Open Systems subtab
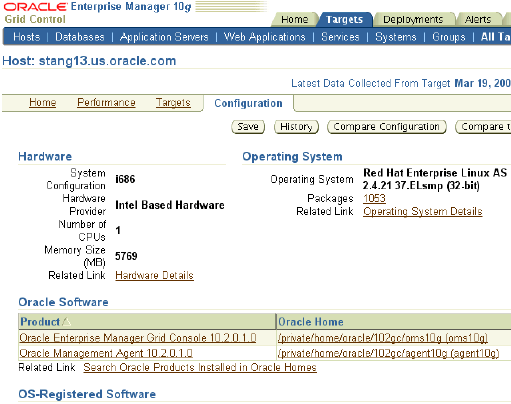The height and width of the screenshot is (404, 511). (396, 37)
